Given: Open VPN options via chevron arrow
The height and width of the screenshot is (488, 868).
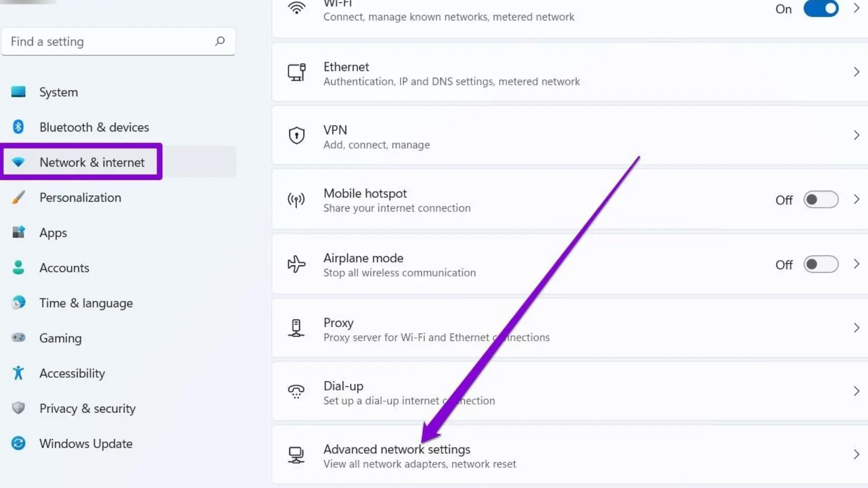Looking at the screenshot, I should click(856, 136).
